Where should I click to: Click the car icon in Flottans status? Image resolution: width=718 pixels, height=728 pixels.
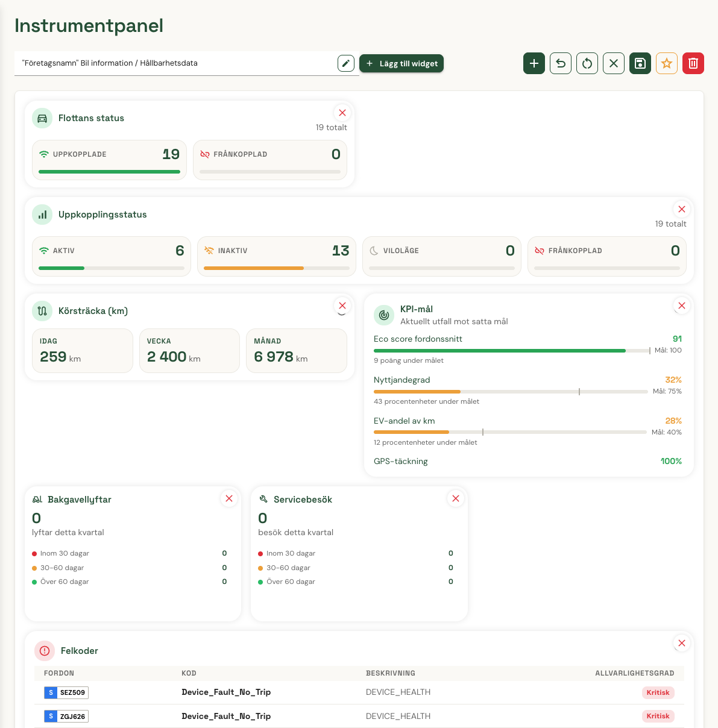point(42,118)
